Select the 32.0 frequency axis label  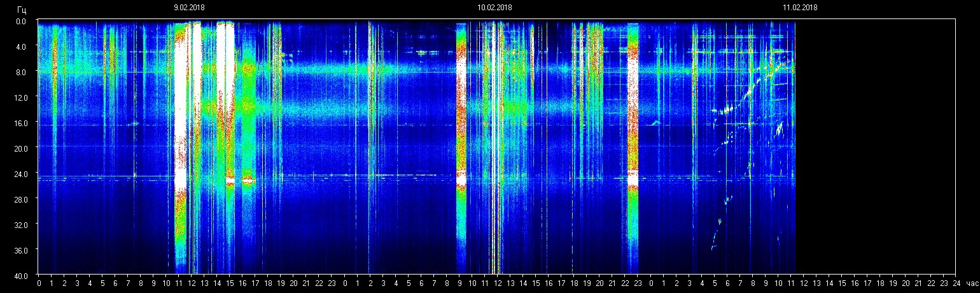click(x=20, y=224)
